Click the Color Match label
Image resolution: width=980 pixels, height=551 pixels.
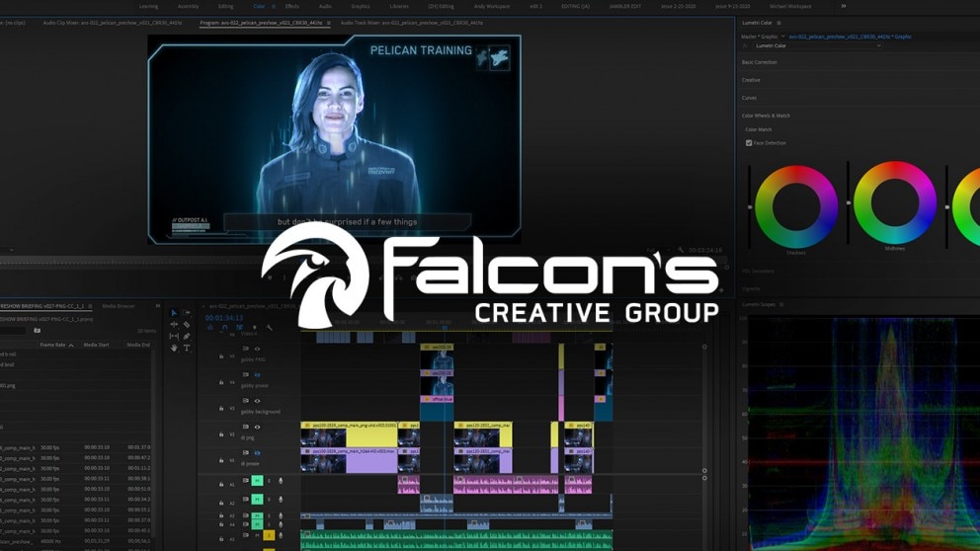[758, 129]
